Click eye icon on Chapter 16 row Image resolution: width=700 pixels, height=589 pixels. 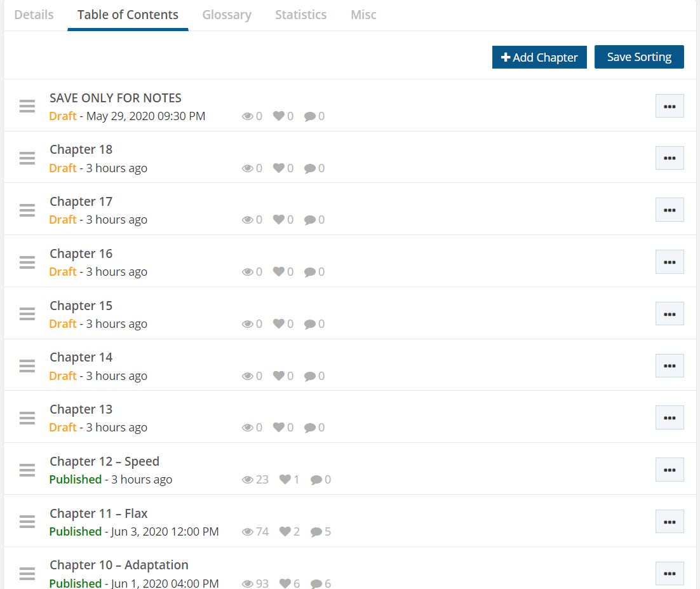click(x=248, y=272)
